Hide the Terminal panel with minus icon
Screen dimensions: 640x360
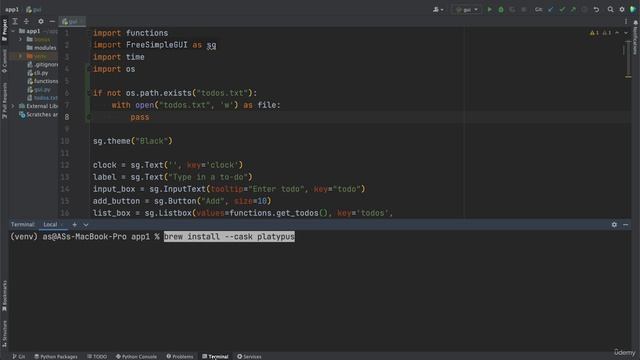point(625,224)
